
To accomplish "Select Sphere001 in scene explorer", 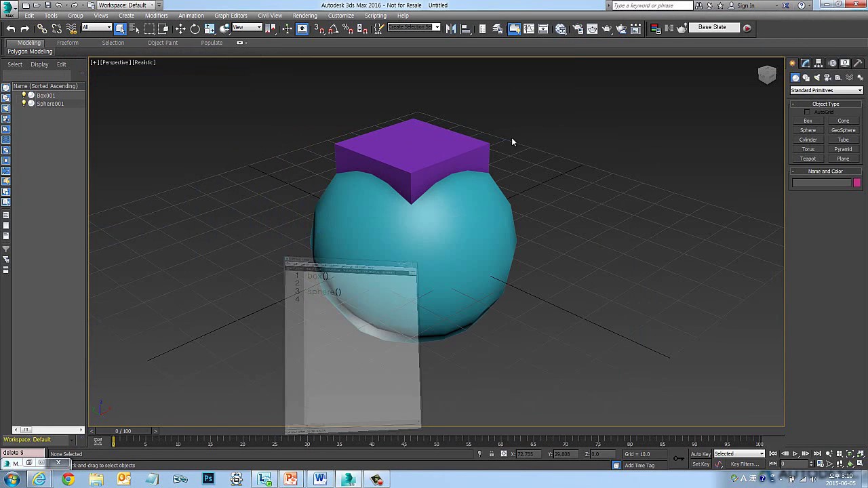I will coord(50,104).
